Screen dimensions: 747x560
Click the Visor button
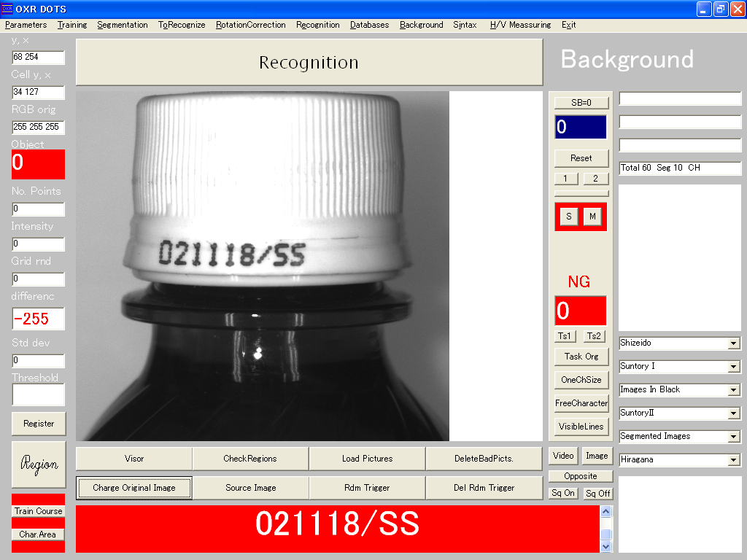[134, 459]
